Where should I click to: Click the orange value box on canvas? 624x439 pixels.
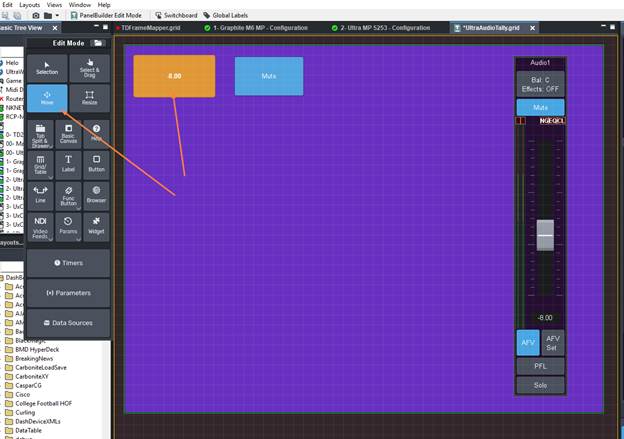click(x=174, y=76)
